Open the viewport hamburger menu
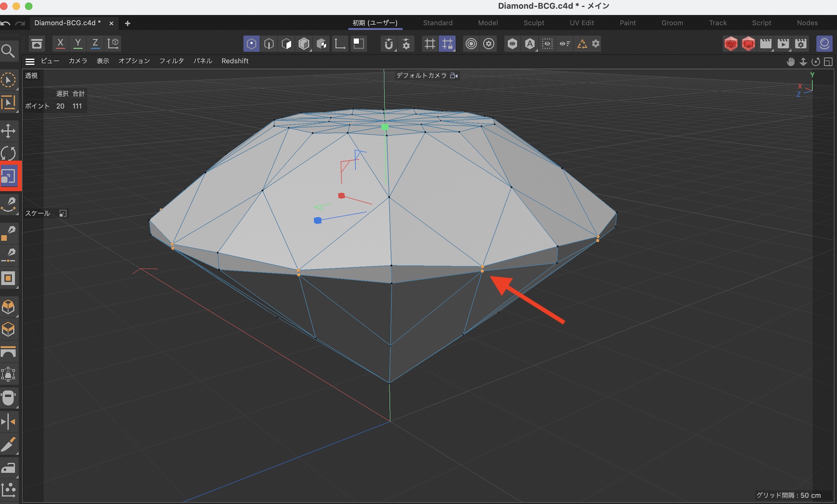The image size is (837, 504). (x=30, y=61)
